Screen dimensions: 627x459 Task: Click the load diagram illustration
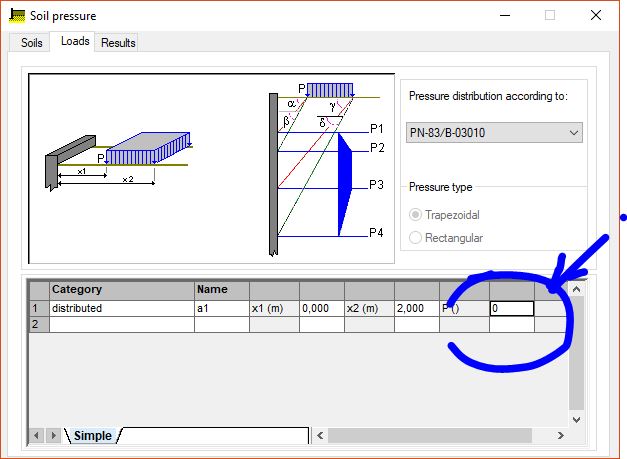tap(212, 168)
